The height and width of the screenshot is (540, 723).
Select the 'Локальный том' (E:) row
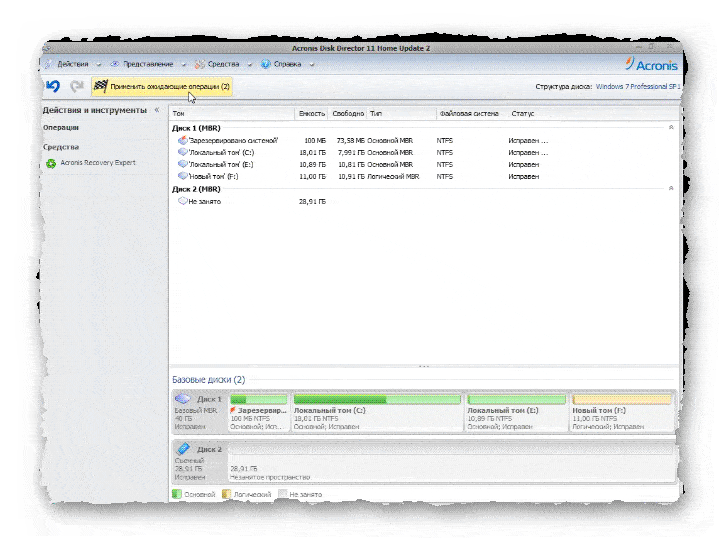click(x=423, y=164)
